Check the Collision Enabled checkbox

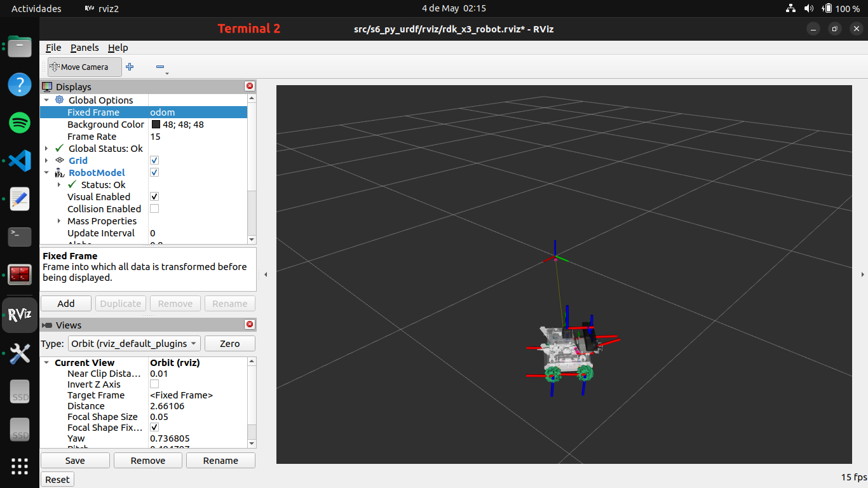tap(154, 208)
